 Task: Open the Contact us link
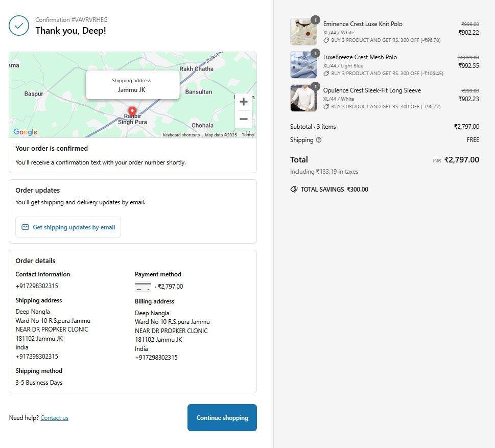pyautogui.click(x=54, y=418)
